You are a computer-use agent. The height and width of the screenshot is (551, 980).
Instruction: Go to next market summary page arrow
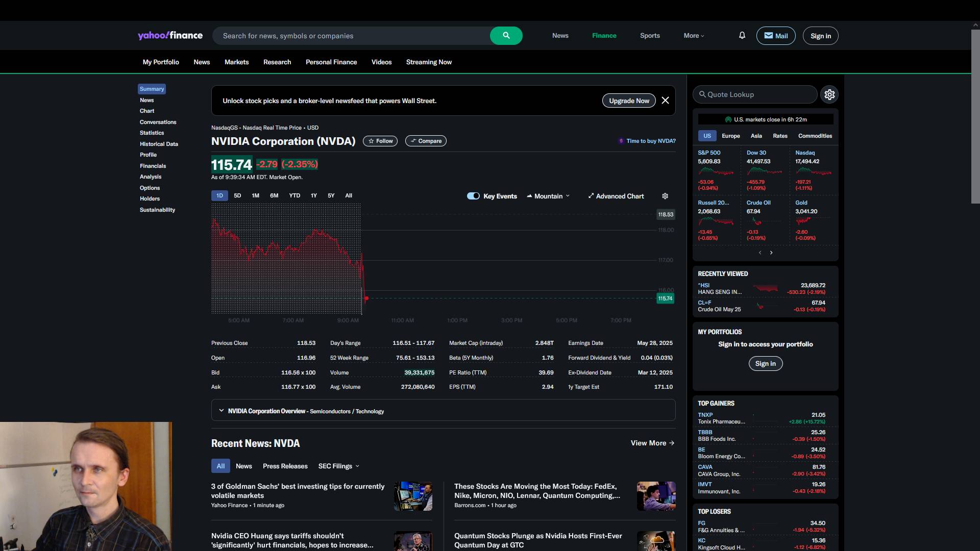click(x=771, y=253)
